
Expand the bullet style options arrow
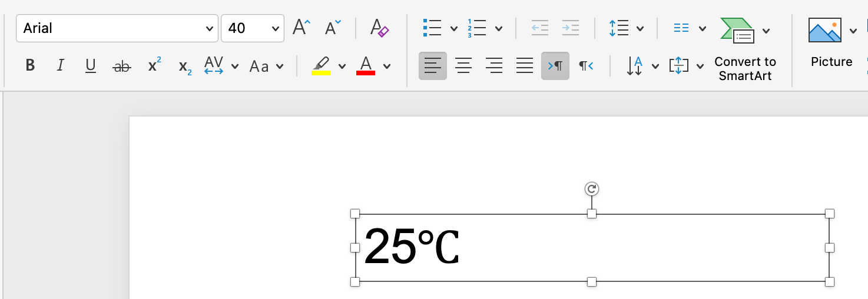pos(454,28)
